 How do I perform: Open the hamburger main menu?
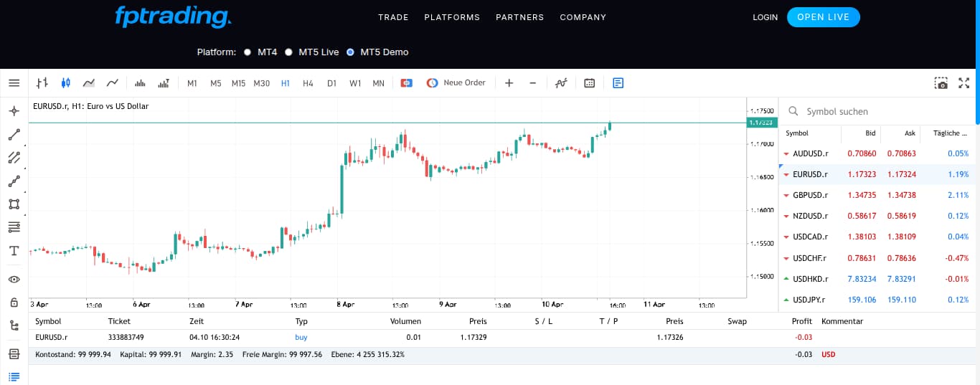click(x=14, y=83)
